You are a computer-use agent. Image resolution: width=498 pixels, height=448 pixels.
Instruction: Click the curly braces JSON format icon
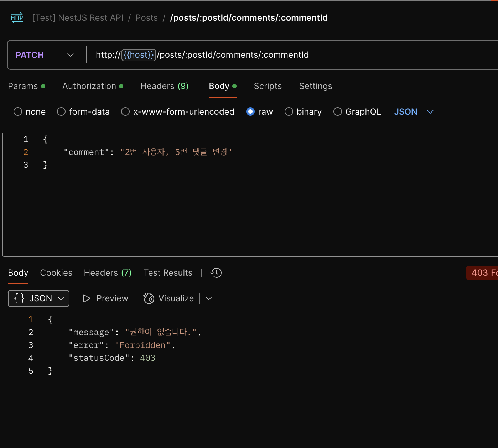pos(19,298)
